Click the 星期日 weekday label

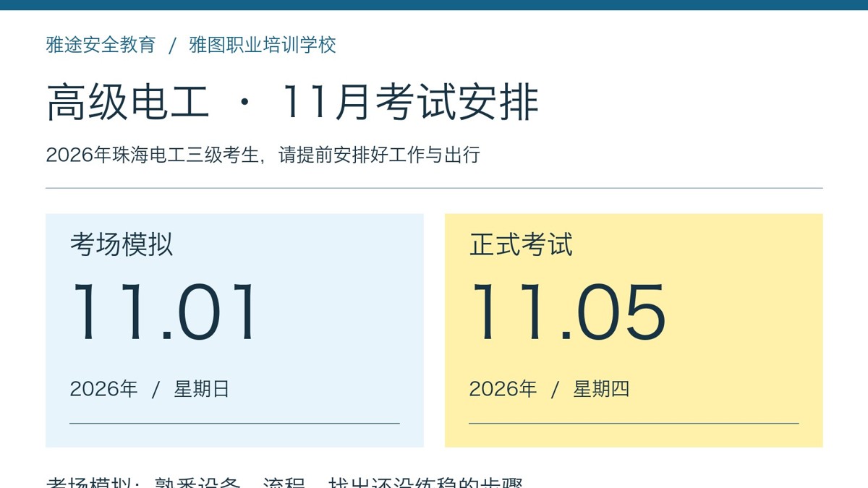(x=202, y=389)
